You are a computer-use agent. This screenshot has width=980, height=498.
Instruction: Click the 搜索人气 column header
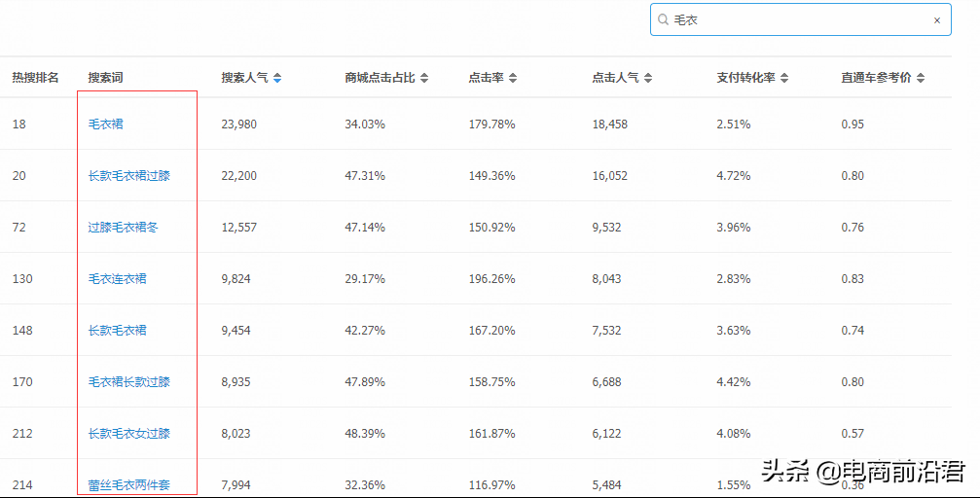point(244,78)
